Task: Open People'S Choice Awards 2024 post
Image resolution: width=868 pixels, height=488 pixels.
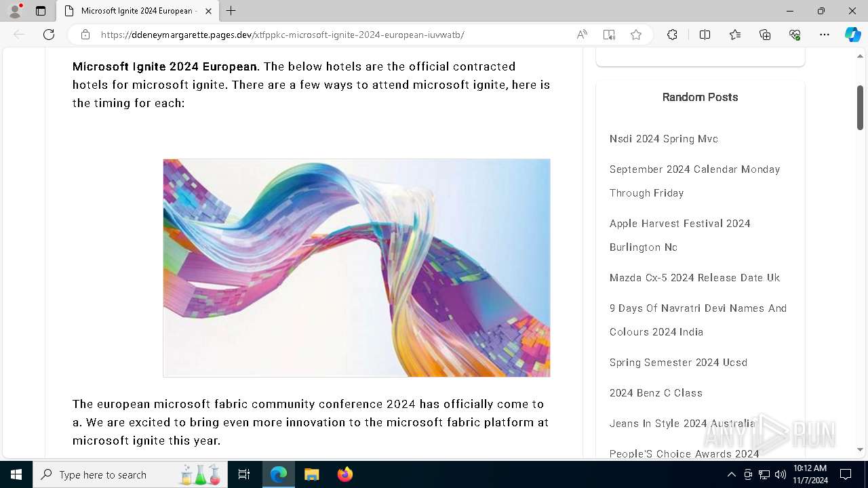Action: 684,453
